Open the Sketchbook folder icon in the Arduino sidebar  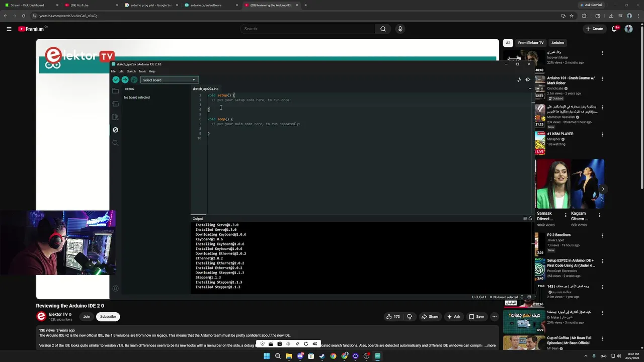(x=115, y=91)
